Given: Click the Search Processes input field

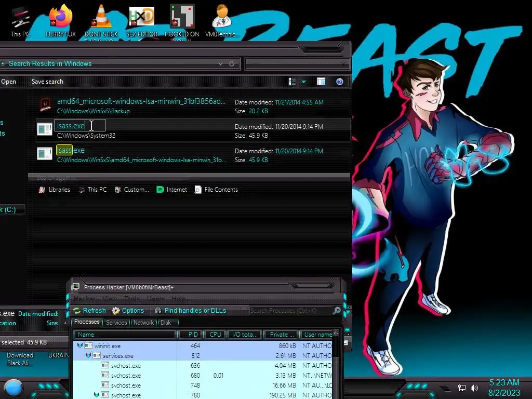Looking at the screenshot, I should click(290, 311).
